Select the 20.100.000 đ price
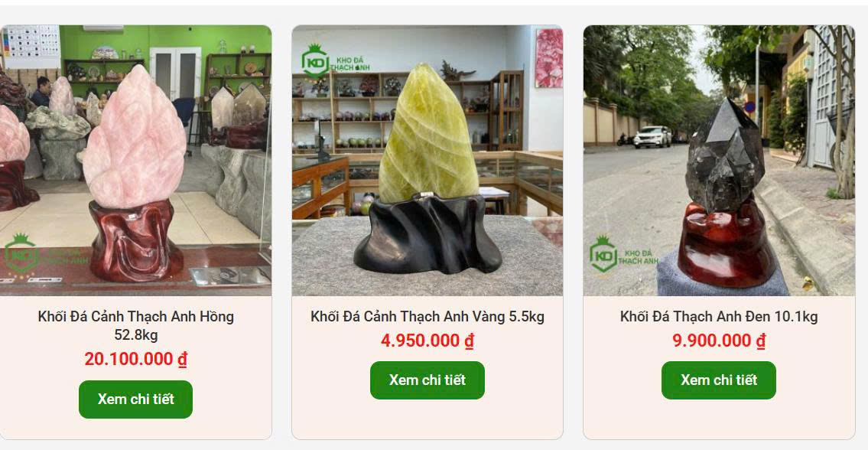 click(135, 359)
